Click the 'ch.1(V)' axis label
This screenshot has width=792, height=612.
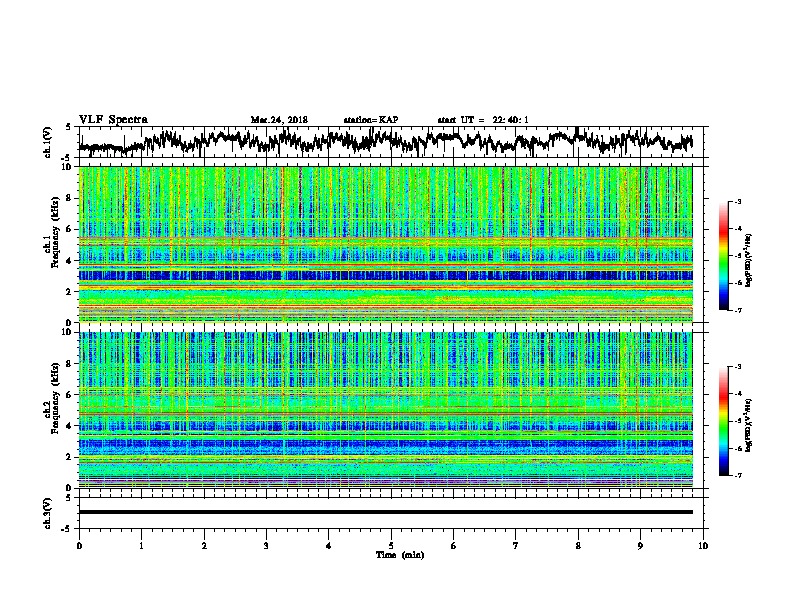tap(48, 142)
